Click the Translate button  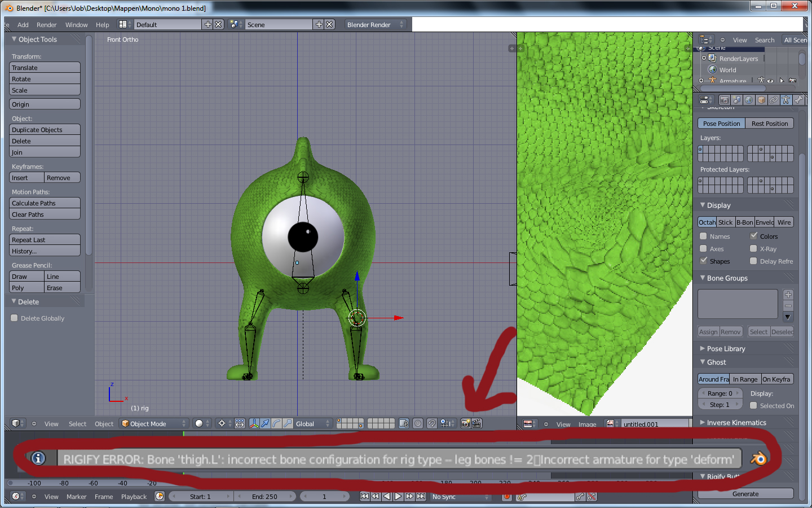pos(45,67)
